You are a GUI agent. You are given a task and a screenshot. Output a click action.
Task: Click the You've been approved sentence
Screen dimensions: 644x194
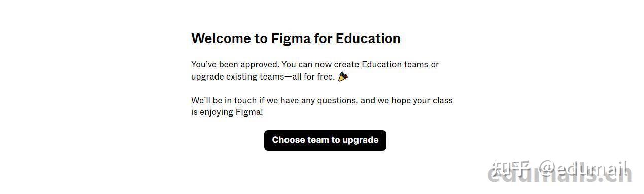235,65
